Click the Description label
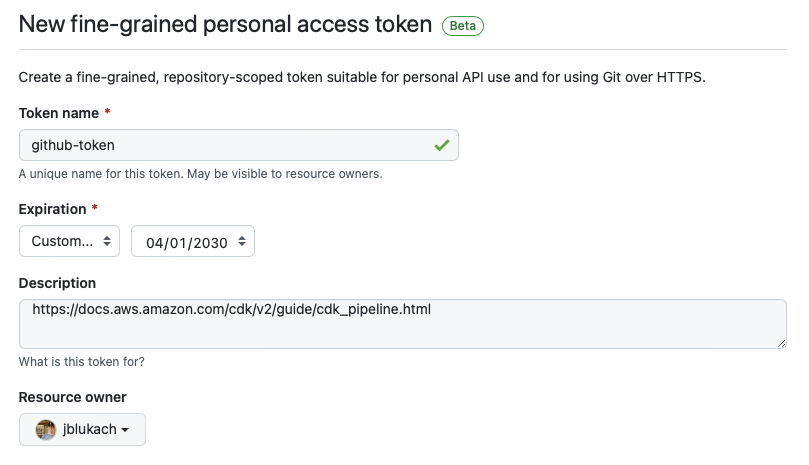This screenshot has width=809, height=465. [x=57, y=283]
